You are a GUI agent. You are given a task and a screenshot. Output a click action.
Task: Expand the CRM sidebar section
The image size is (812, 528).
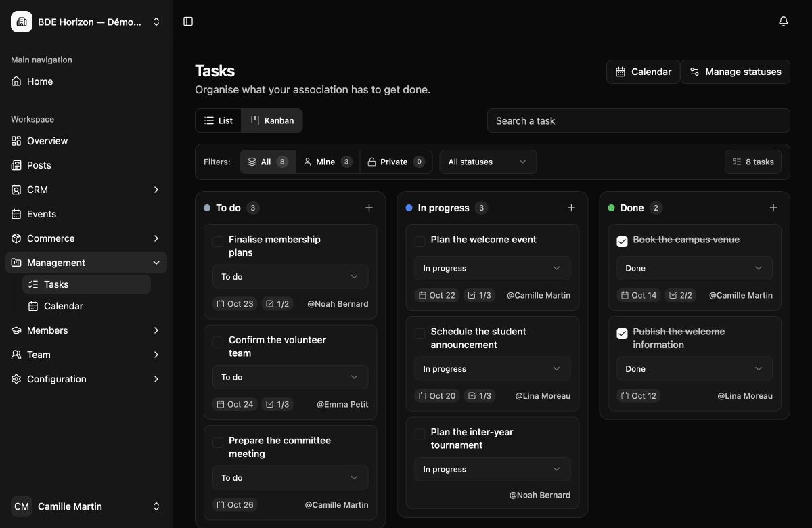click(x=86, y=190)
